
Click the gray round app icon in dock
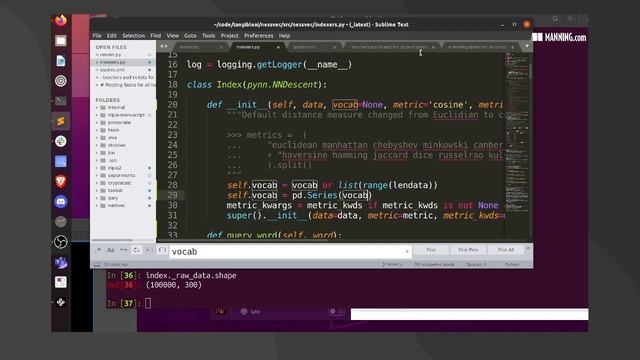[61, 222]
